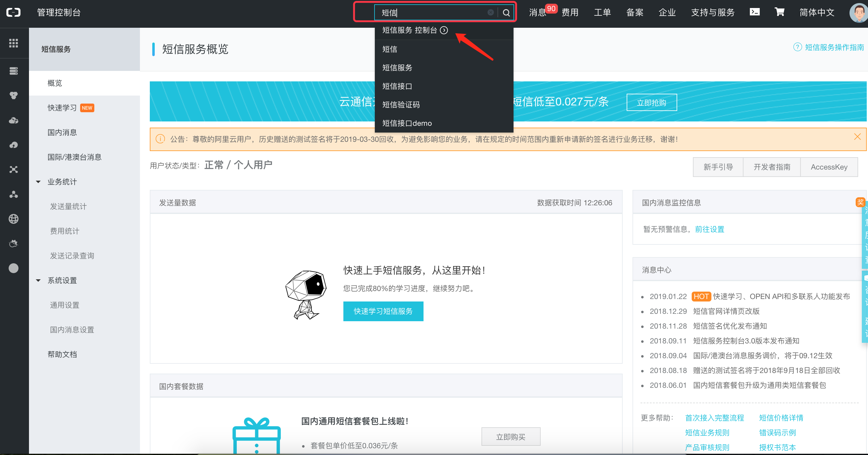Select the cloud network sidebar icon

[x=14, y=120]
